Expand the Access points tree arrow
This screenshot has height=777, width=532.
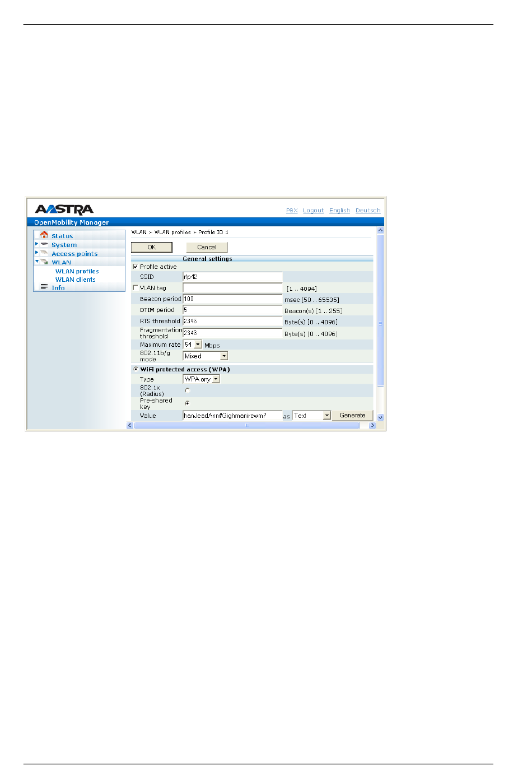37,253
